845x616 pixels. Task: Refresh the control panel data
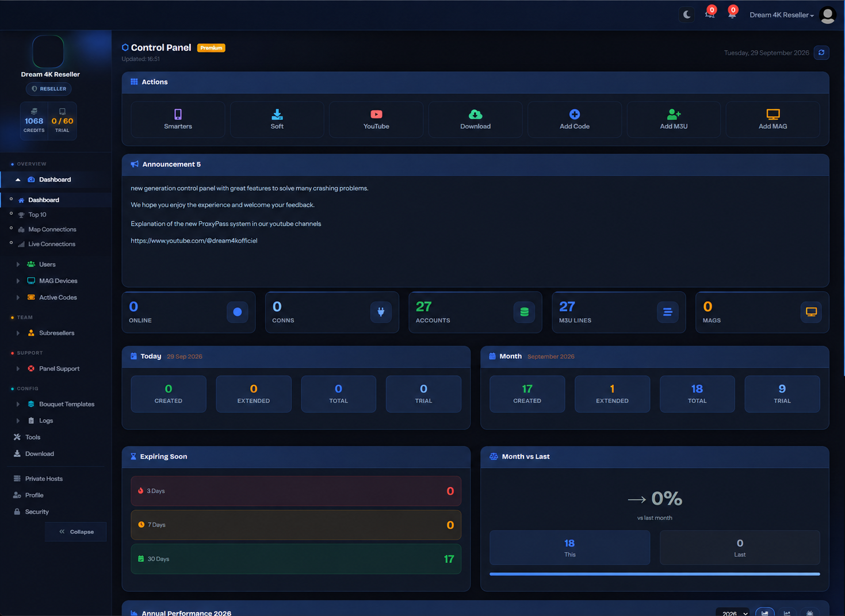pyautogui.click(x=821, y=52)
